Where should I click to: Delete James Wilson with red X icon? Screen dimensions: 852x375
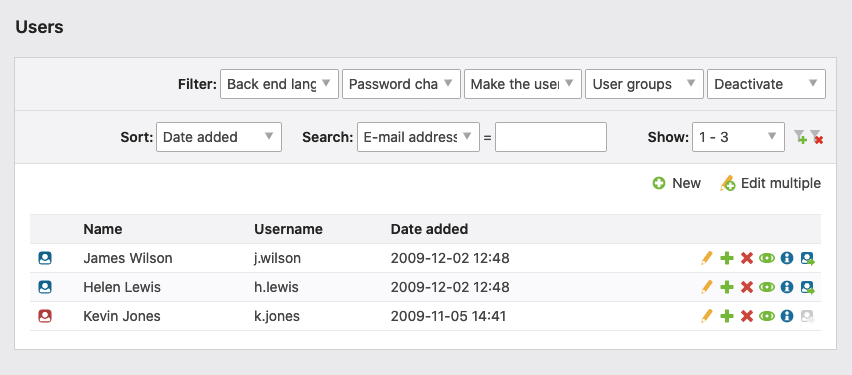[747, 258]
